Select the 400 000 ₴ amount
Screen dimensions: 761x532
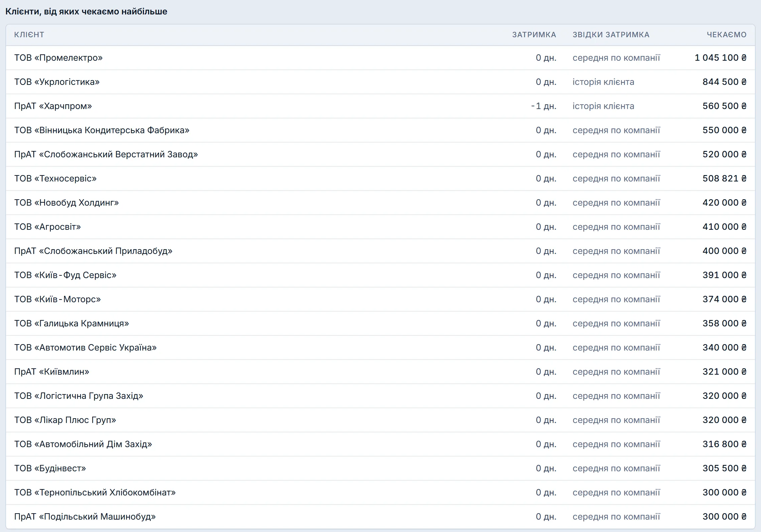click(725, 251)
